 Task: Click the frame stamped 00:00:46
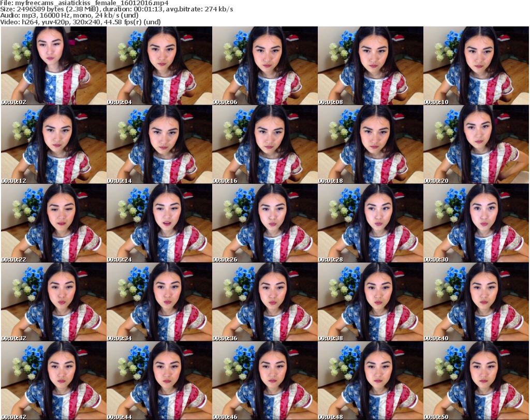tap(265, 381)
